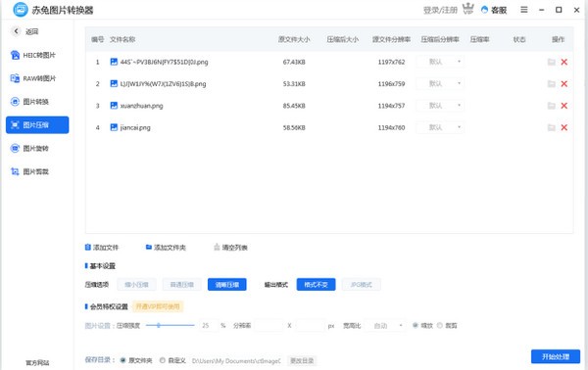Open the HEIC转图片 sidebar tool
The height and width of the screenshot is (370, 588).
tap(32, 55)
